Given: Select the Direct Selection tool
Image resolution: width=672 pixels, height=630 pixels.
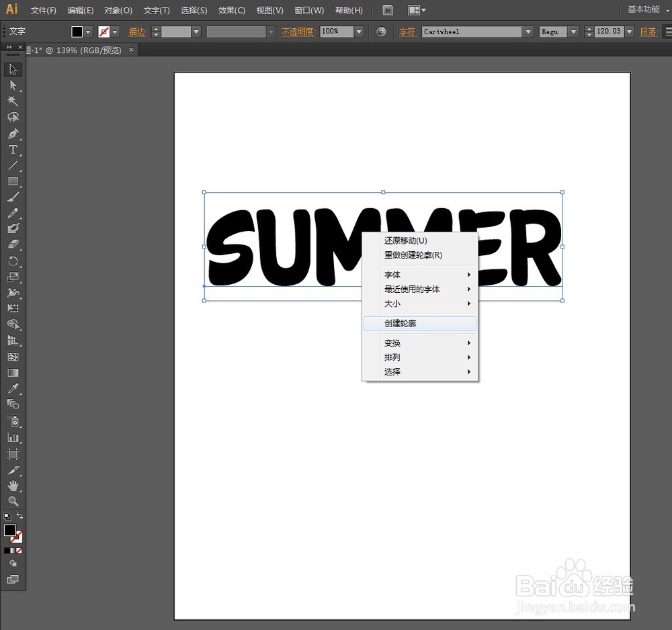Looking at the screenshot, I should pos(13,85).
